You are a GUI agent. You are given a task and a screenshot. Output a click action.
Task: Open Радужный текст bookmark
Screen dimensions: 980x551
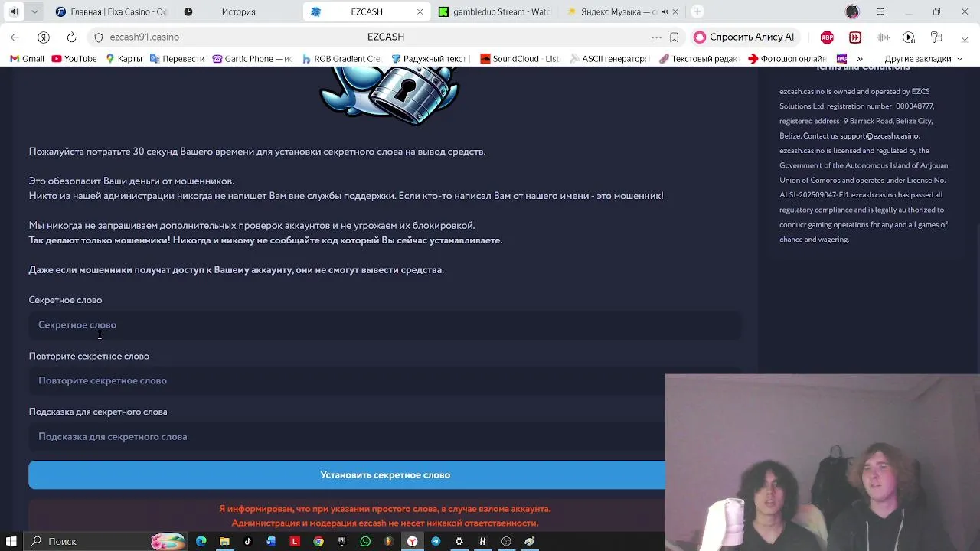click(429, 59)
